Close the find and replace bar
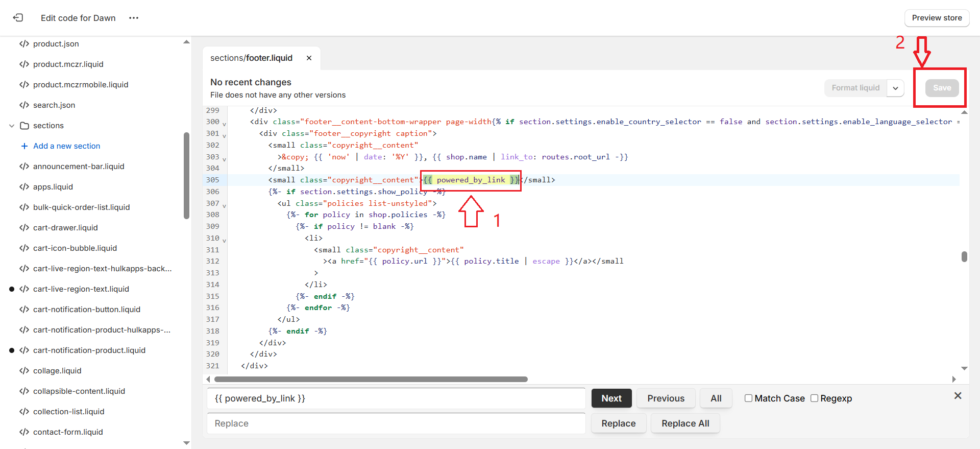Viewport: 980px width, 449px height. point(958,396)
